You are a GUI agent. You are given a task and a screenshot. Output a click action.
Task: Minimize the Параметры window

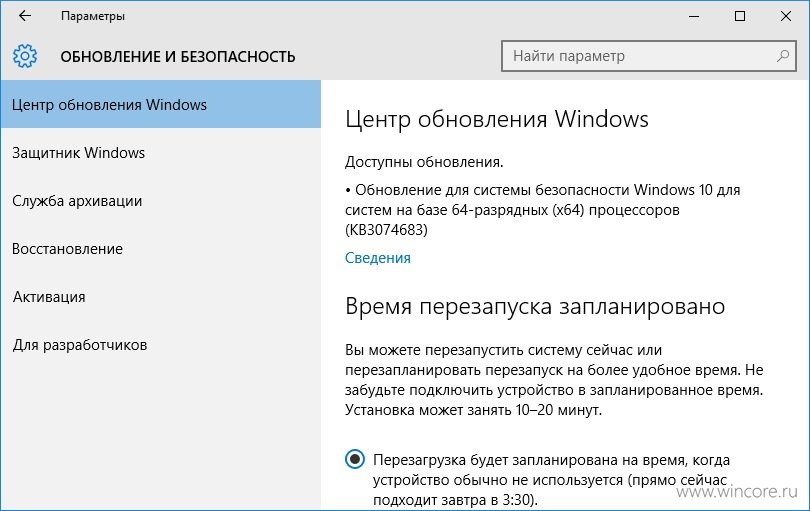[x=694, y=16]
